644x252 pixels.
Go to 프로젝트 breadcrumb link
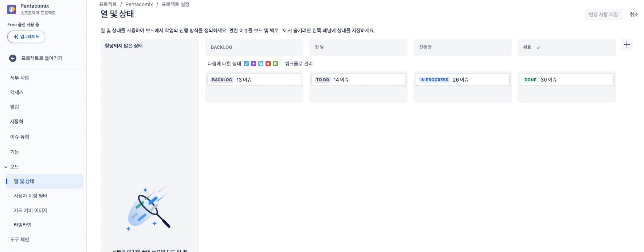(108, 4)
